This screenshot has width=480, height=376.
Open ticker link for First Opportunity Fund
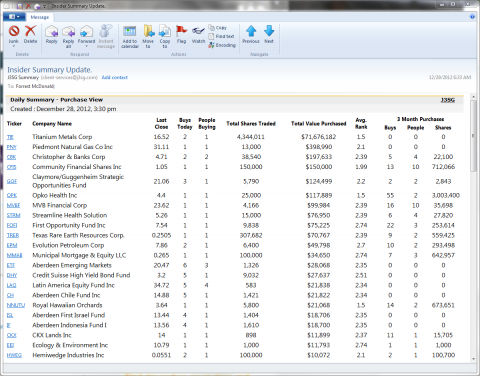[x=12, y=225]
